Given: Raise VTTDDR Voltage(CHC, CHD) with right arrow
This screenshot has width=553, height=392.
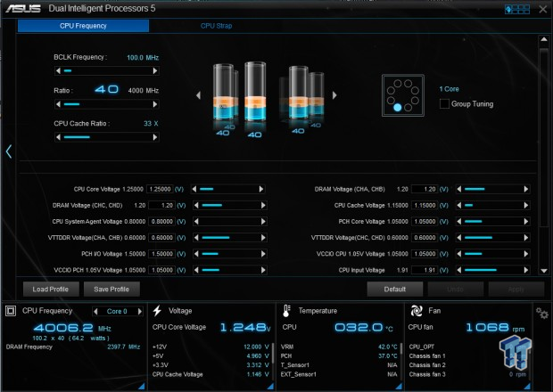Looking at the screenshot, I should [x=526, y=238].
